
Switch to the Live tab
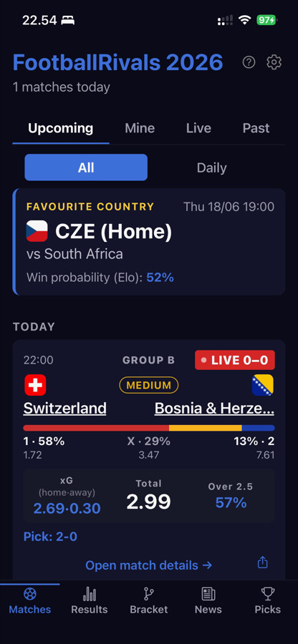(x=198, y=128)
